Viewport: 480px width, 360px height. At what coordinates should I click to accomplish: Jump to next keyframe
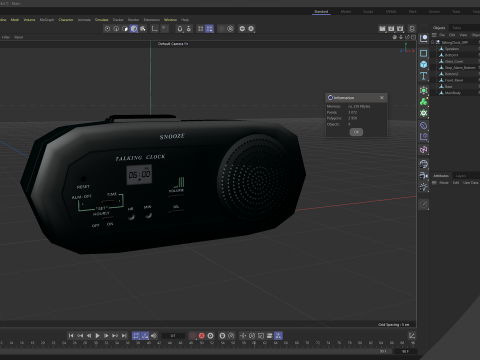(115, 336)
